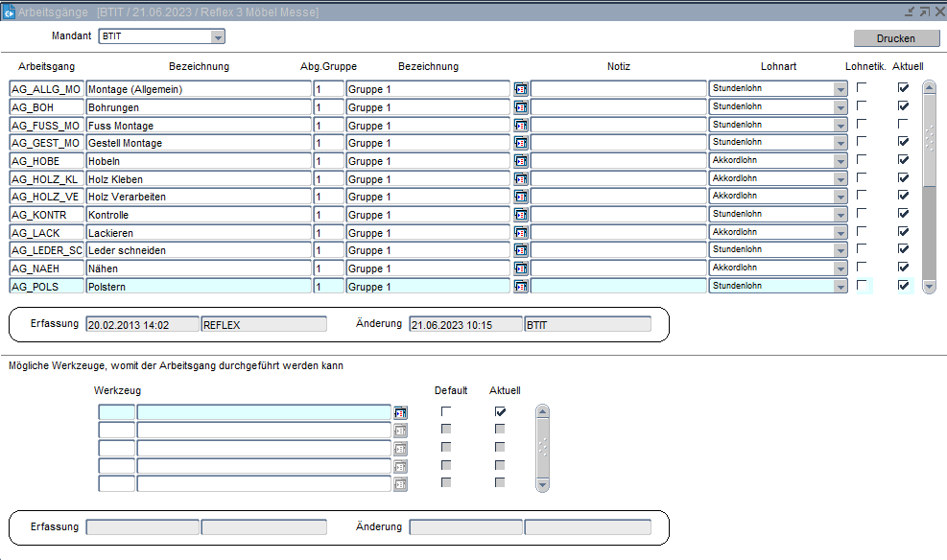Open Lohnart dropdown in Gestell Montage row

tap(840, 143)
